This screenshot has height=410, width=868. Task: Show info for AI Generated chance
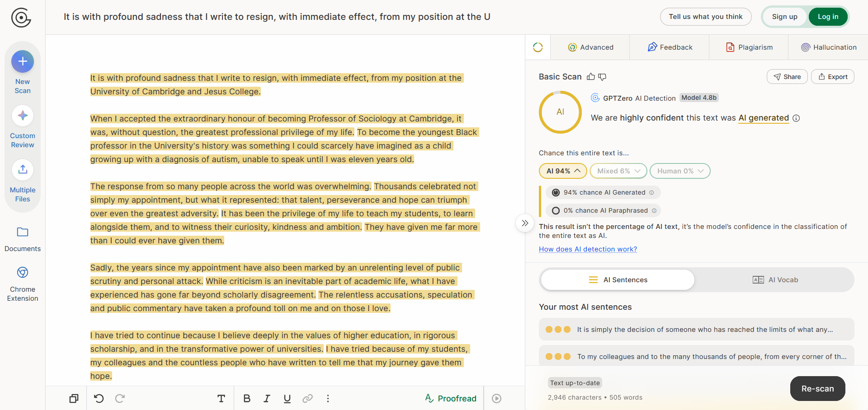[x=651, y=192]
